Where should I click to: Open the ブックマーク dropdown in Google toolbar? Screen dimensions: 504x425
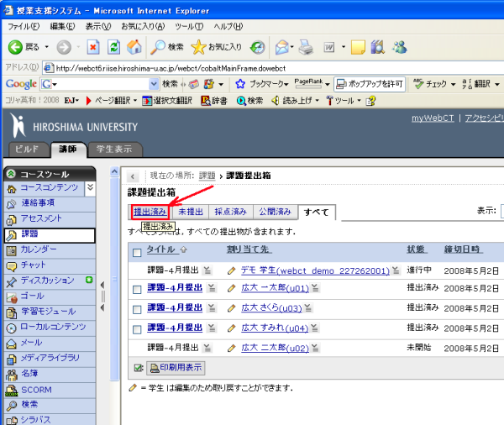tap(286, 85)
